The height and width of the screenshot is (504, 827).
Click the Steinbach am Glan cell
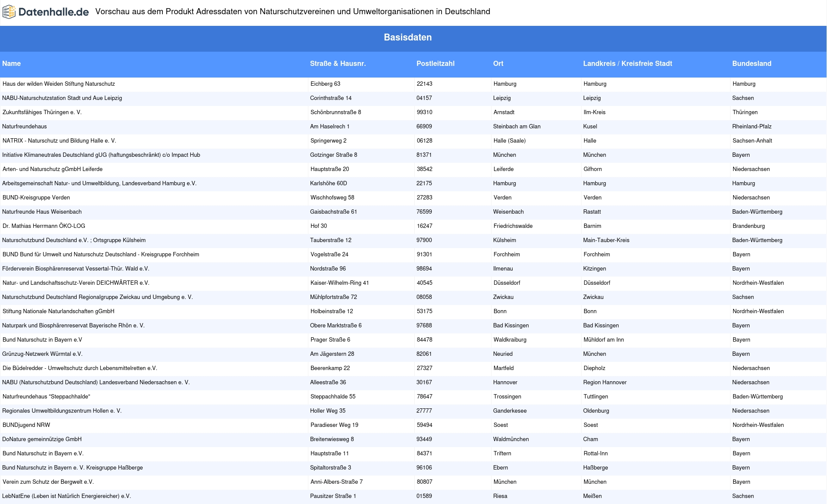(517, 127)
